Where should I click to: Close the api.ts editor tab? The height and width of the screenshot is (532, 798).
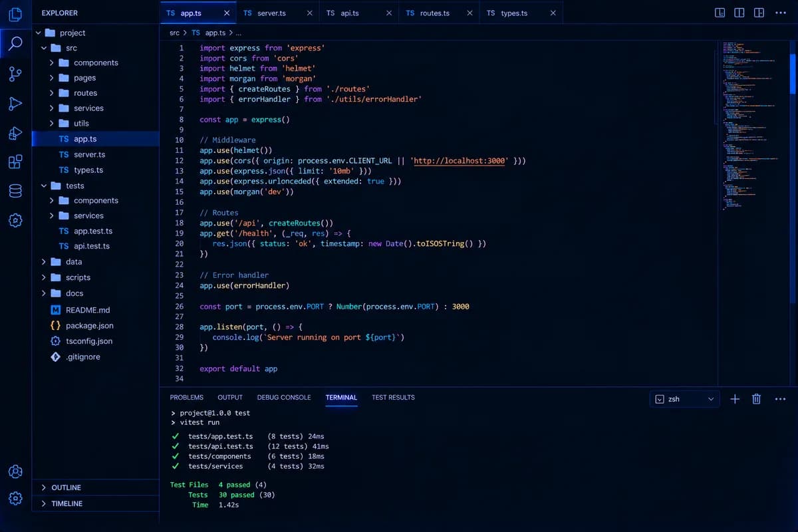pos(388,13)
